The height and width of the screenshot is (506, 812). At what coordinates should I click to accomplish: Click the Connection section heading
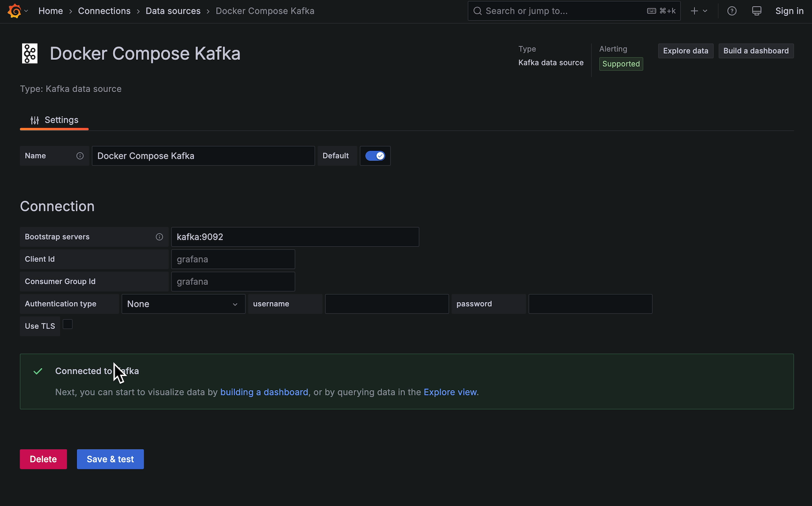click(57, 206)
